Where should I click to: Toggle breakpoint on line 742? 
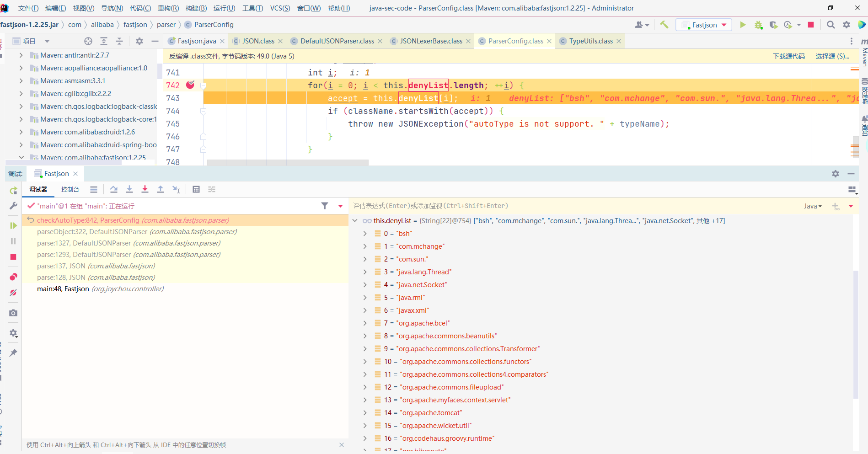[191, 85]
